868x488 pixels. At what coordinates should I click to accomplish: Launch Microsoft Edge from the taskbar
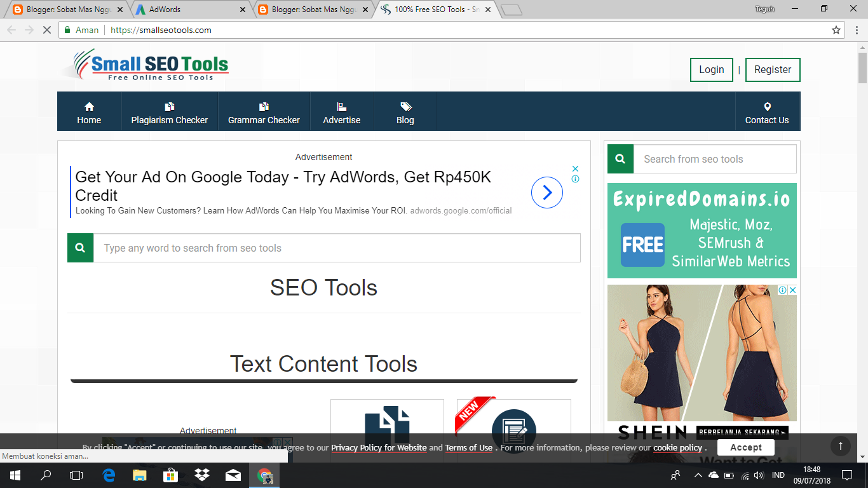point(109,475)
